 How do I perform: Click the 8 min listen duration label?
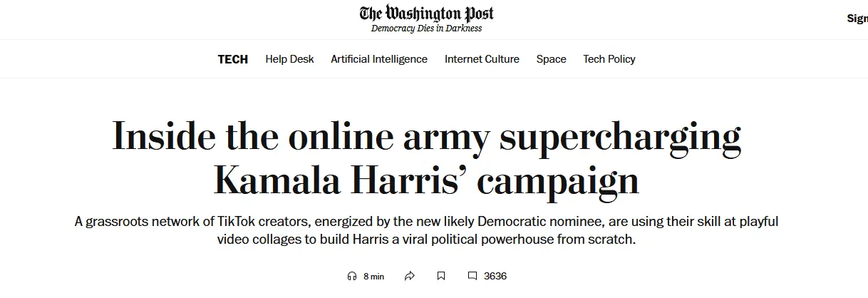373,277
